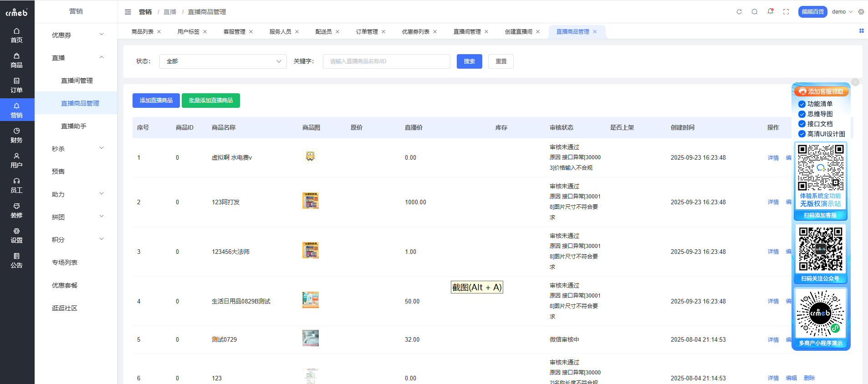This screenshot has width=868, height=384.
Task: Open the 状态 dropdown showing 全部
Action: [223, 61]
